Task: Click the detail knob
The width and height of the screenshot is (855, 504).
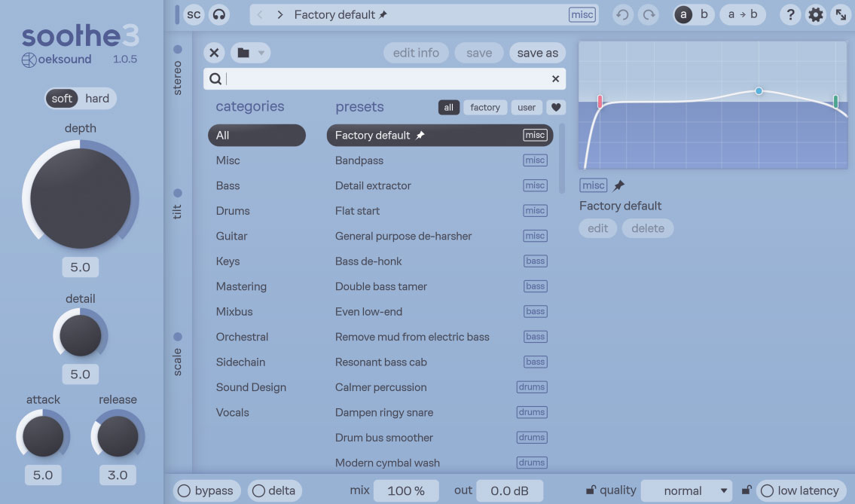Action: coord(80,335)
